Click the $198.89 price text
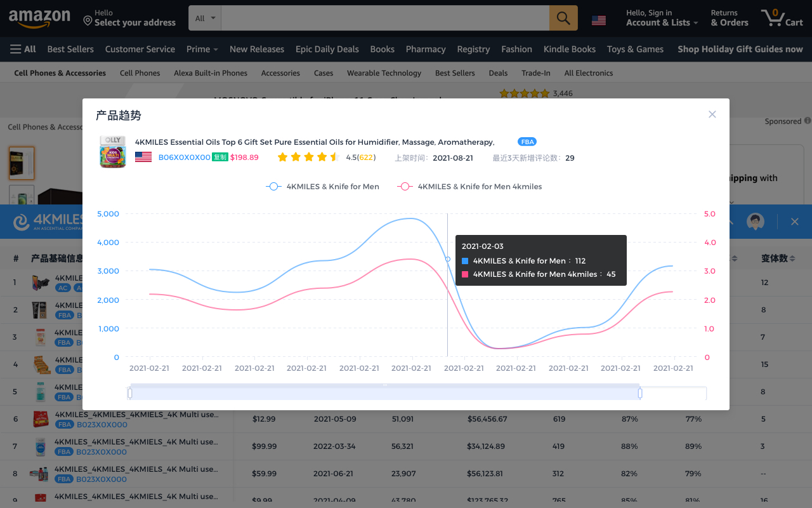This screenshot has height=508, width=812. pos(244,157)
